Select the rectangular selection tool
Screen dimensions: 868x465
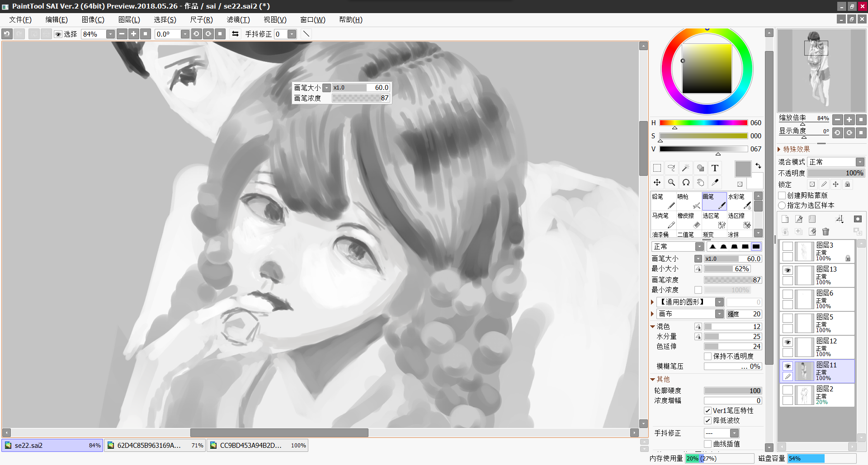(x=657, y=168)
